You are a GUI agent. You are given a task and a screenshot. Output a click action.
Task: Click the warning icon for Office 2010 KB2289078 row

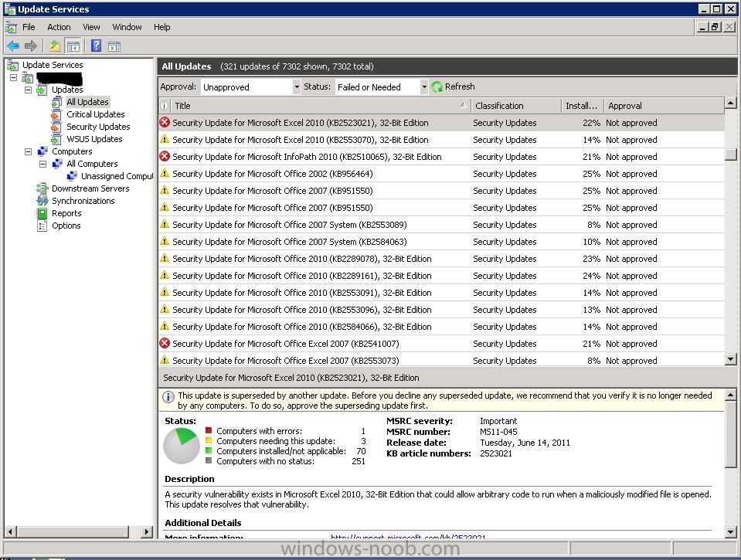click(165, 258)
